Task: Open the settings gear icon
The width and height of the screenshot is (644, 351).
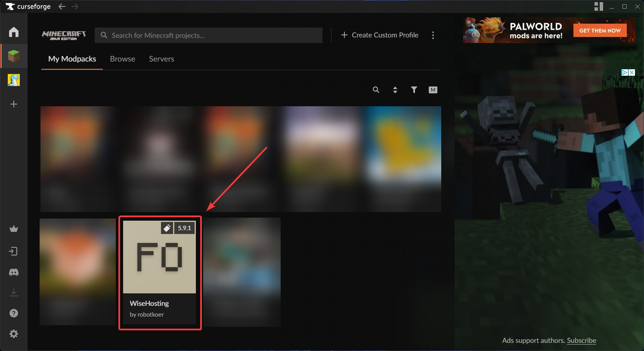Action: click(14, 334)
